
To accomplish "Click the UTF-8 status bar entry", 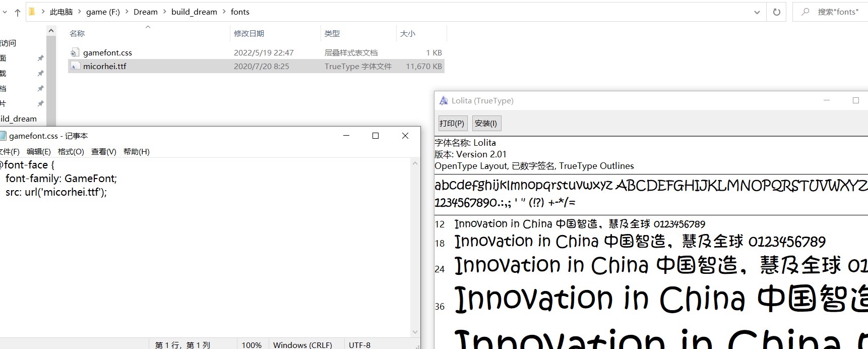I will [359, 345].
